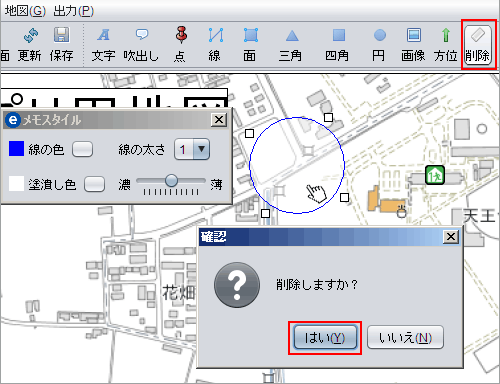Click the 濃/薄 opacity slider handle
The width and height of the screenshot is (500, 384).
point(171,181)
